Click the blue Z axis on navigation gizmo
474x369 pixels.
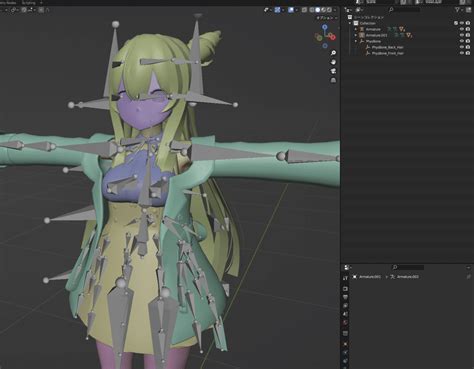pos(325,27)
